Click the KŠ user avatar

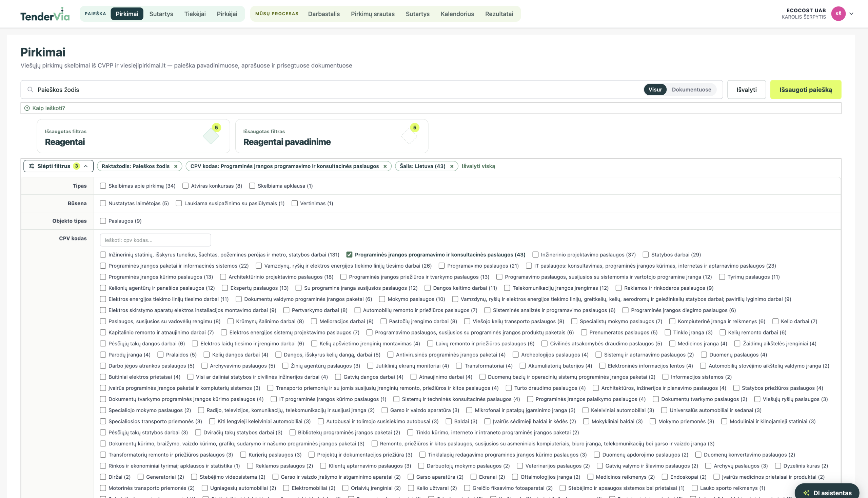pos(838,14)
